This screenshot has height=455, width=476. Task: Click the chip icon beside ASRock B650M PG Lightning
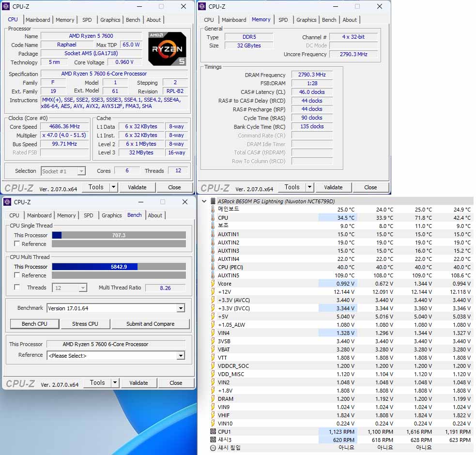(213, 201)
